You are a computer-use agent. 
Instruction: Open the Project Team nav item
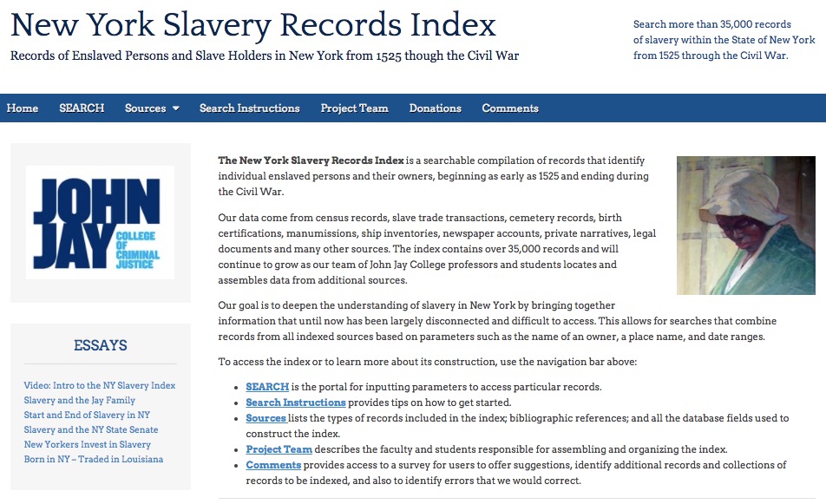[x=354, y=108]
